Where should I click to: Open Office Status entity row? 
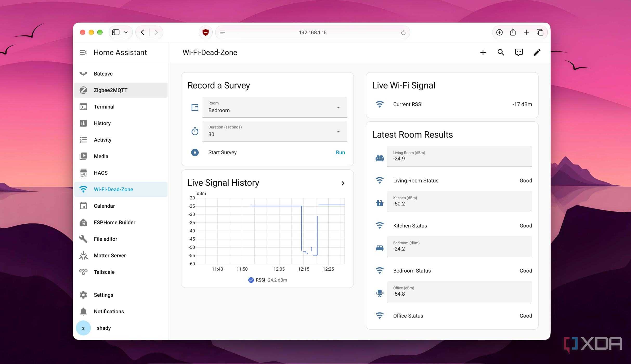click(452, 316)
